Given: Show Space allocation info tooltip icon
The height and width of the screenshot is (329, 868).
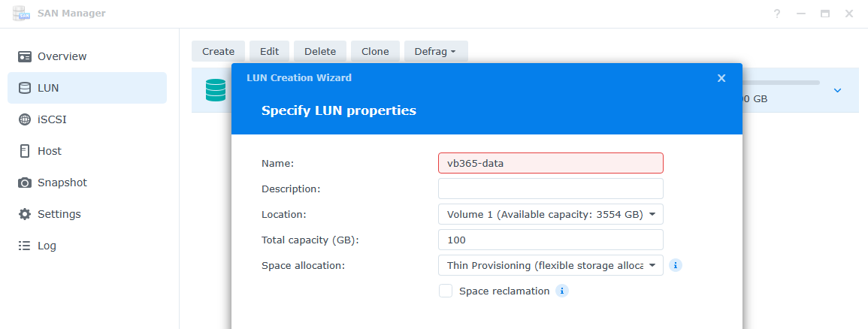Looking at the screenshot, I should 676,265.
